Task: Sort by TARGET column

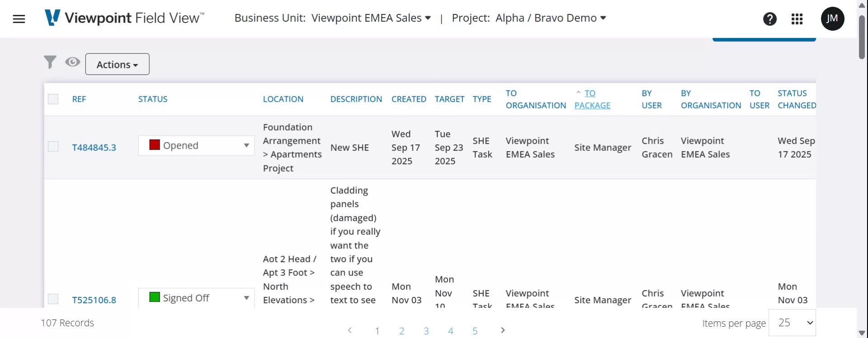Action: (x=449, y=99)
